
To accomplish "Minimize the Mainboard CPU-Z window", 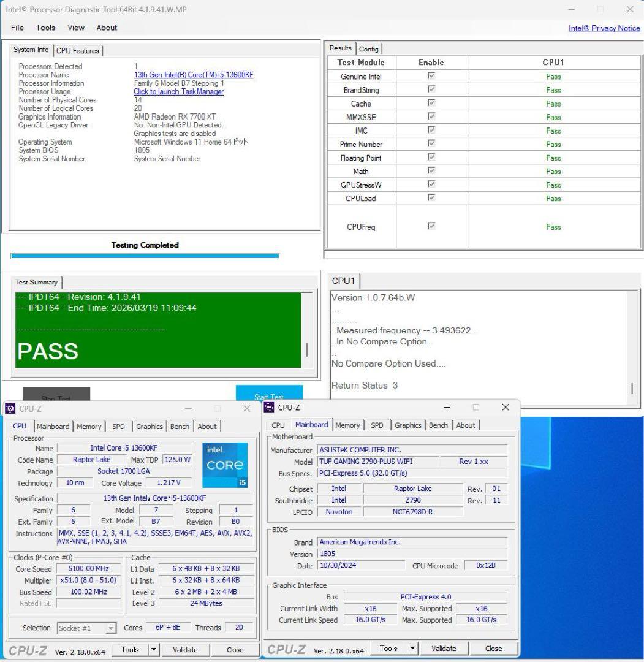I will click(x=447, y=408).
